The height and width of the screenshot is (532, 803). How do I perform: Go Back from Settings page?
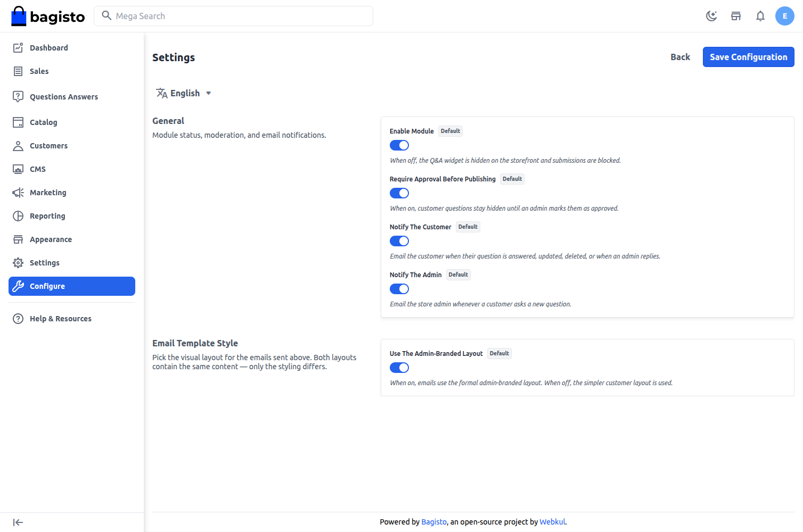(x=680, y=57)
